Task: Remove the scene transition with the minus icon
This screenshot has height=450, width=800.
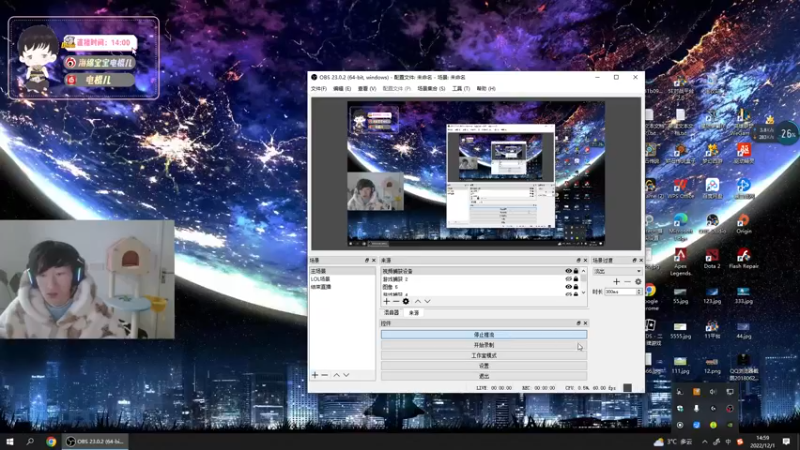Action: click(x=627, y=282)
